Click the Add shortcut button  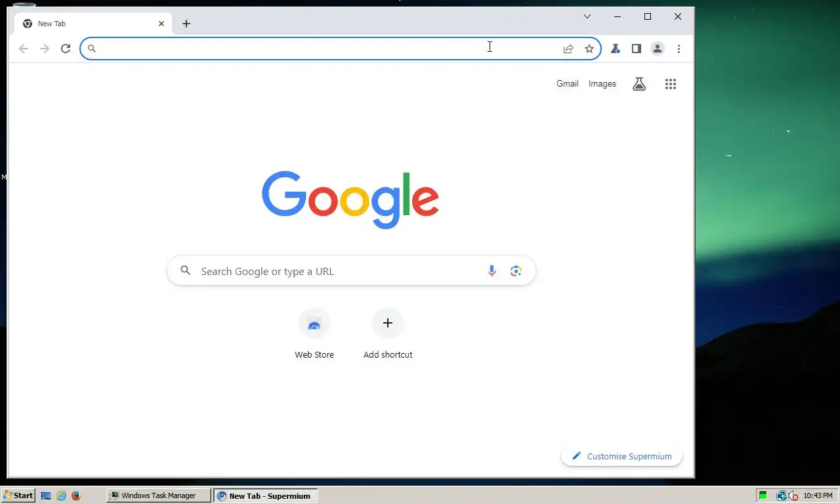coord(388,335)
